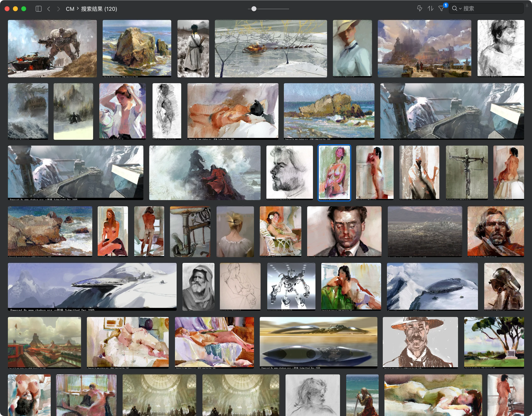The image size is (532, 416).
Task: Pin the window with the pushpin icon
Action: pos(527,5)
